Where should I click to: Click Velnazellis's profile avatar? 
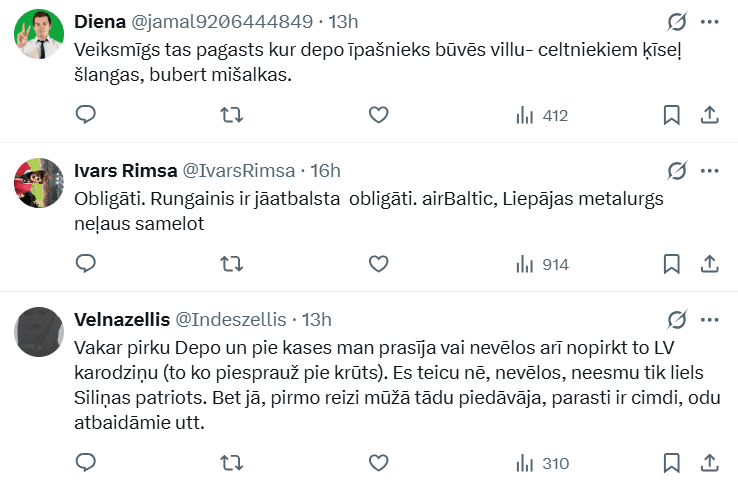pyautogui.click(x=40, y=333)
